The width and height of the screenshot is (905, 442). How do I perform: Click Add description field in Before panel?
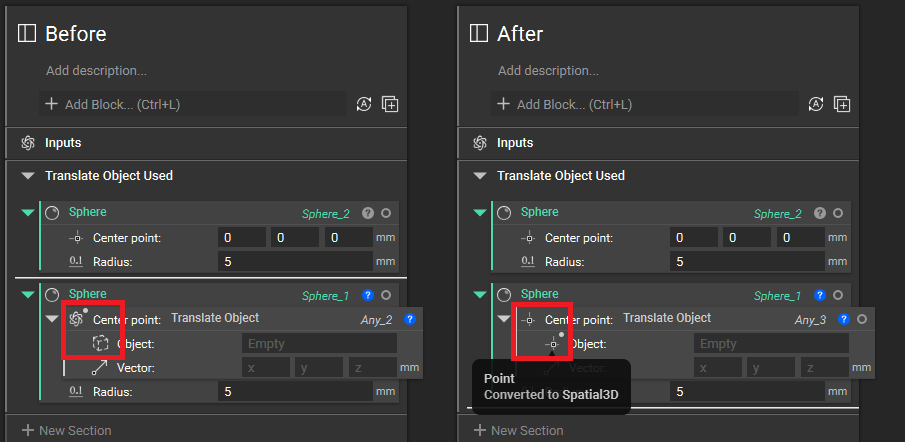pos(96,70)
